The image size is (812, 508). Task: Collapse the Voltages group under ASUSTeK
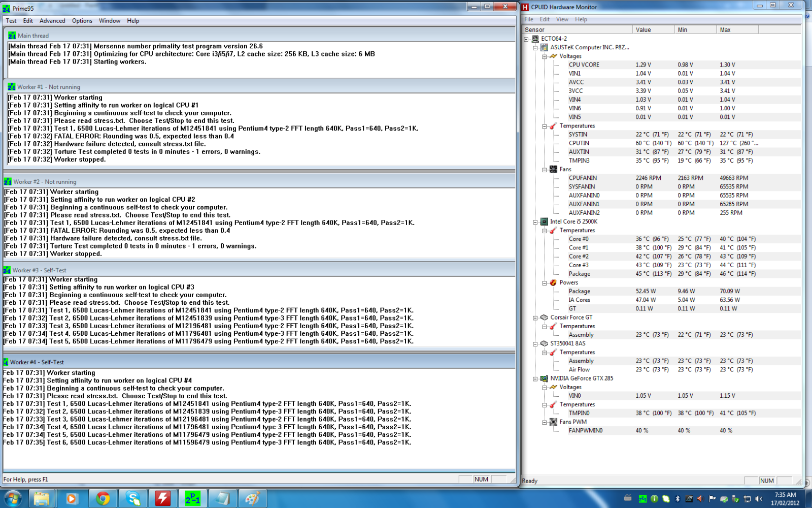tap(545, 56)
